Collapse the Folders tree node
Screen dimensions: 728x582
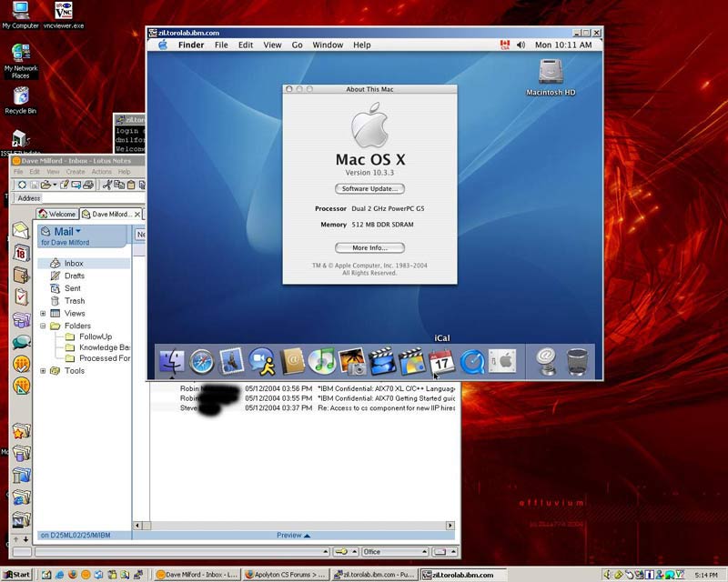(x=43, y=326)
